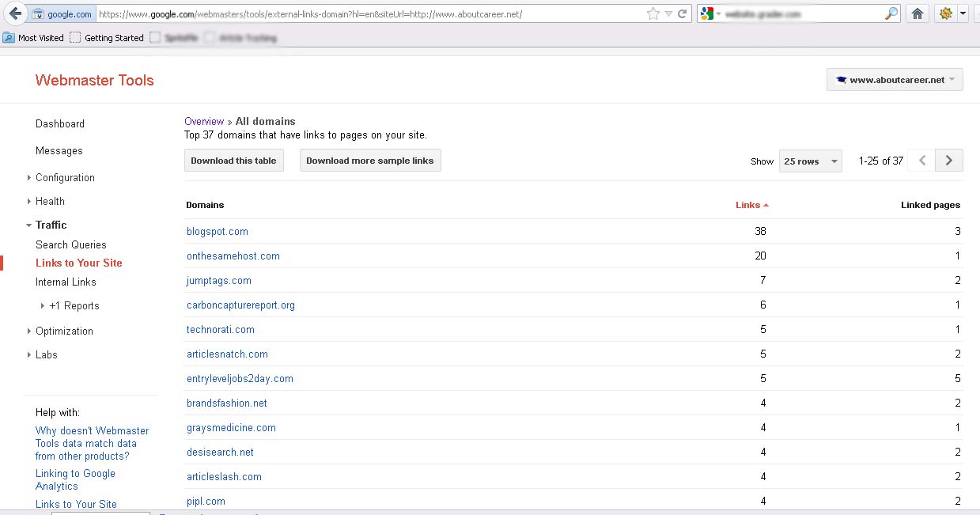Click Download this table button
The width and height of the screenshot is (980, 515).
[234, 161]
